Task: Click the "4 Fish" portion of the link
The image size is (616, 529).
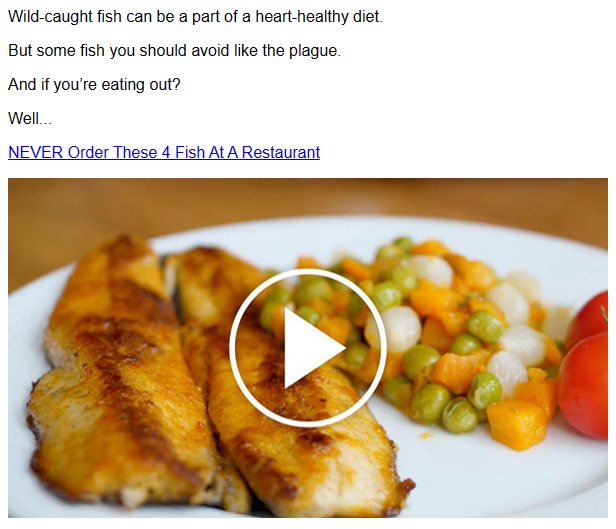Action: [183, 152]
